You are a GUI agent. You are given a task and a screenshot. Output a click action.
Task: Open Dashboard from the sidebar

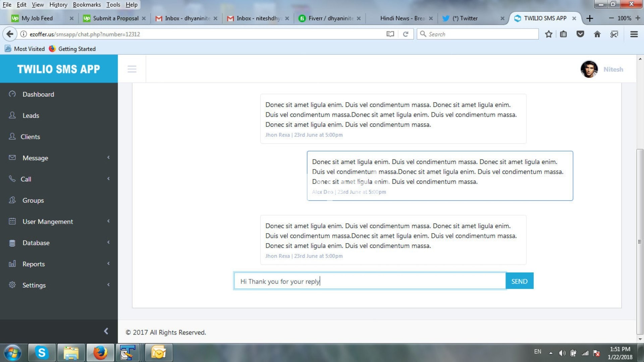[38, 94]
